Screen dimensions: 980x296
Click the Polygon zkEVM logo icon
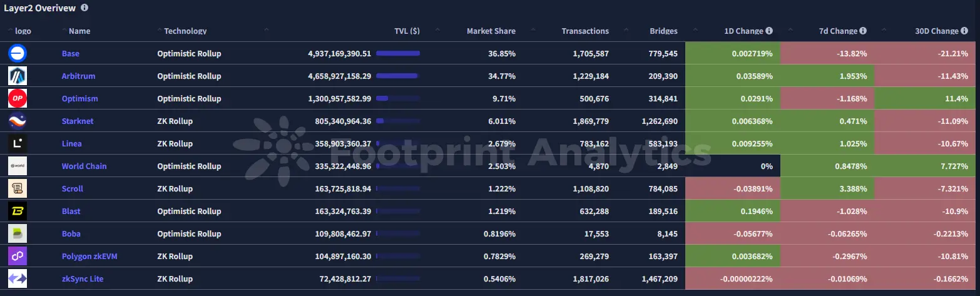pos(18,257)
